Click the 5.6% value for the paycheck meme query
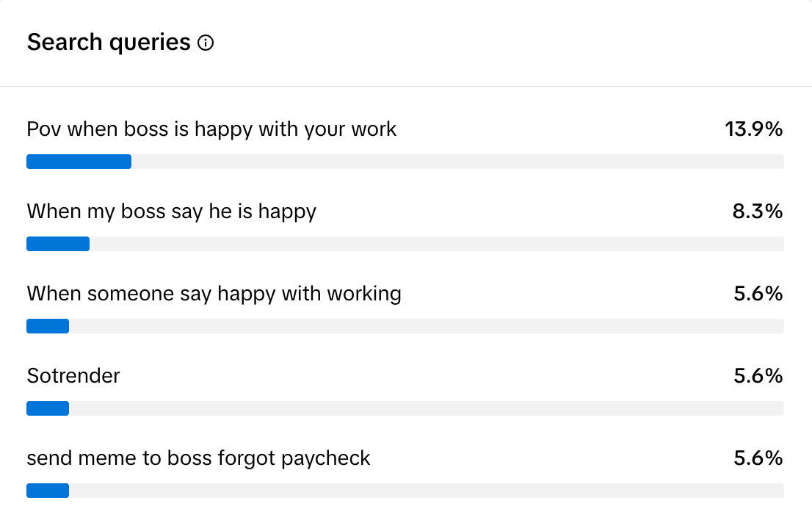This screenshot has width=812, height=520. [758, 458]
